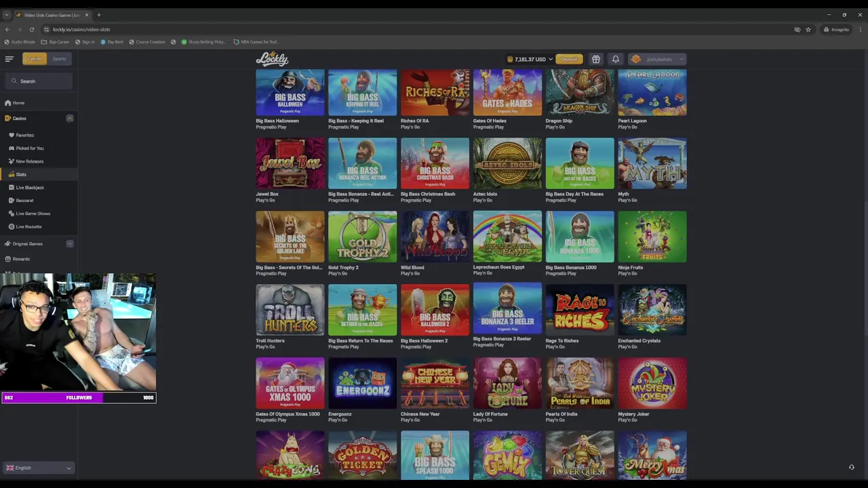Open the Wild Blood game
The width and height of the screenshot is (868, 488).
pos(435,237)
